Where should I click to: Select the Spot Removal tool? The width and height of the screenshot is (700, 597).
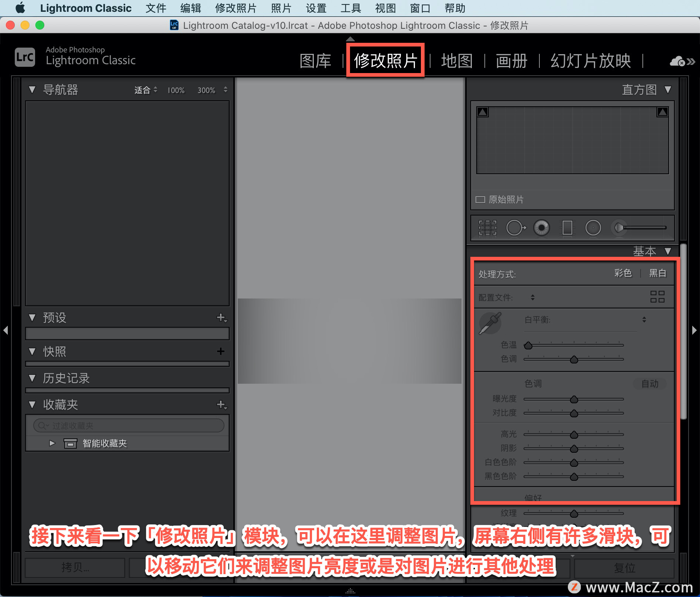click(515, 228)
